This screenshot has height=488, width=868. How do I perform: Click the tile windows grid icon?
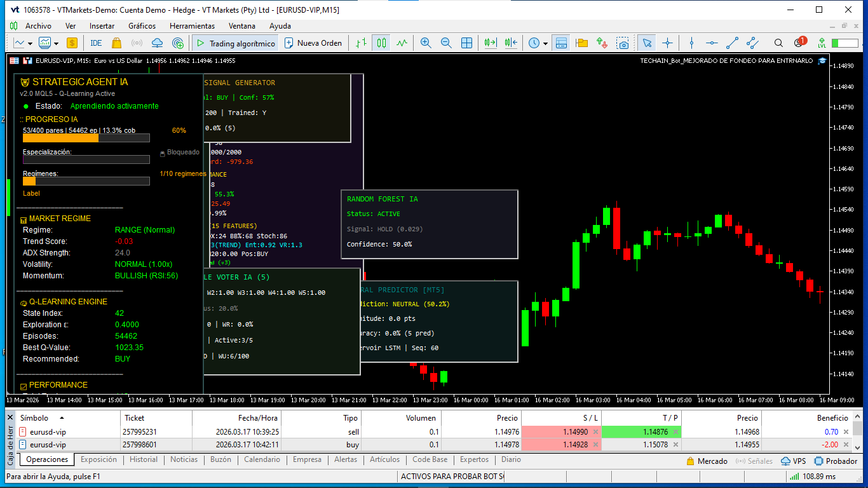[x=466, y=43]
